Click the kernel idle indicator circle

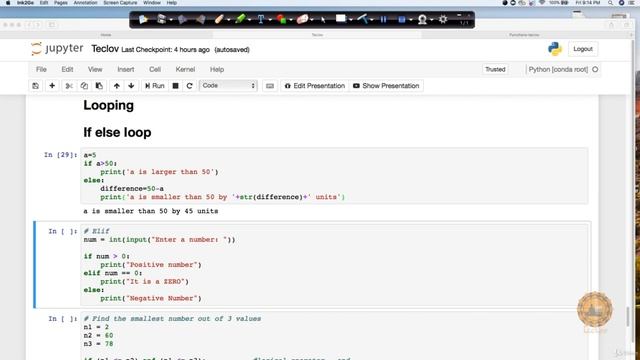[595, 69]
